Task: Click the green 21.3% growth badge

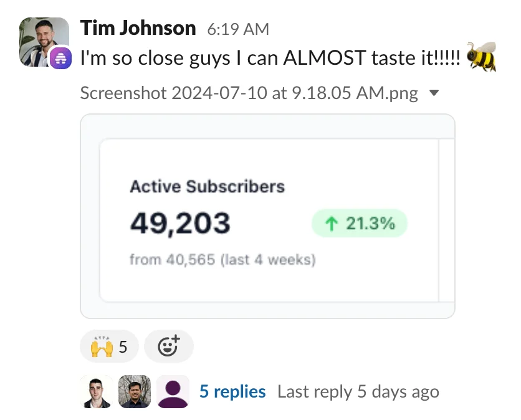Action: tap(359, 224)
